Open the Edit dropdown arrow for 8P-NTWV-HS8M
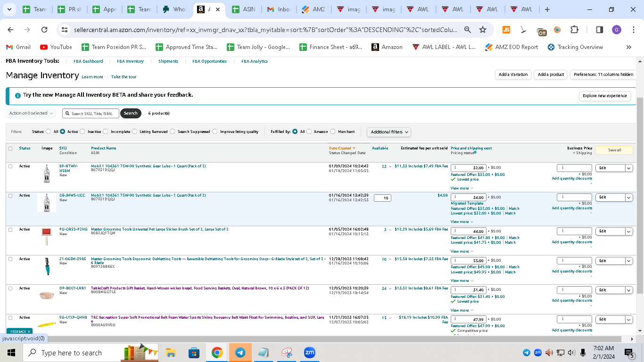Image resolution: width=644 pixels, height=362 pixels. tap(629, 168)
